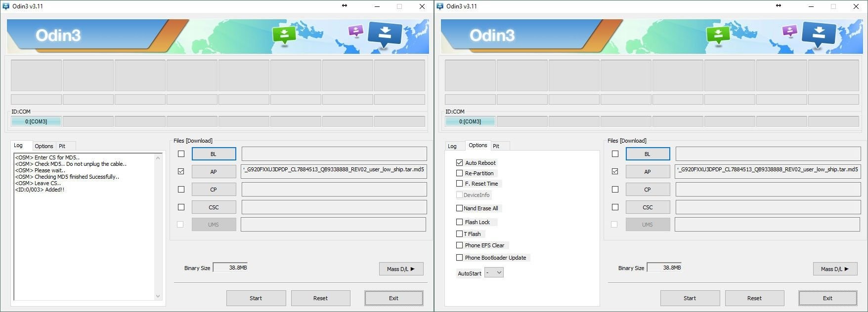Enable the Phone EFS Clear option
This screenshot has width=868, height=312.
click(x=460, y=245)
